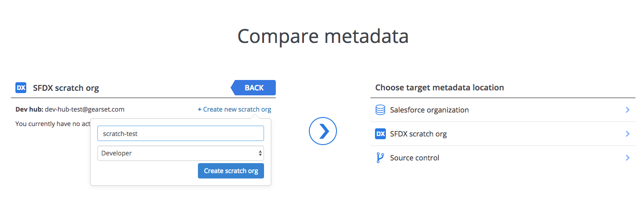The width and height of the screenshot is (644, 216).
Task: Choose SFDX scratch org target option
Action: click(418, 134)
